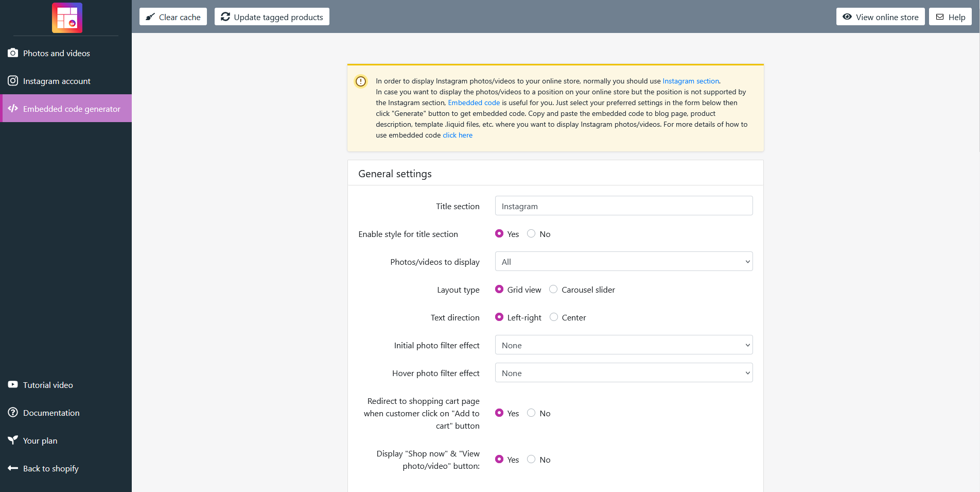Click the Tutorial video play icon
The height and width of the screenshot is (492, 980).
tap(13, 385)
